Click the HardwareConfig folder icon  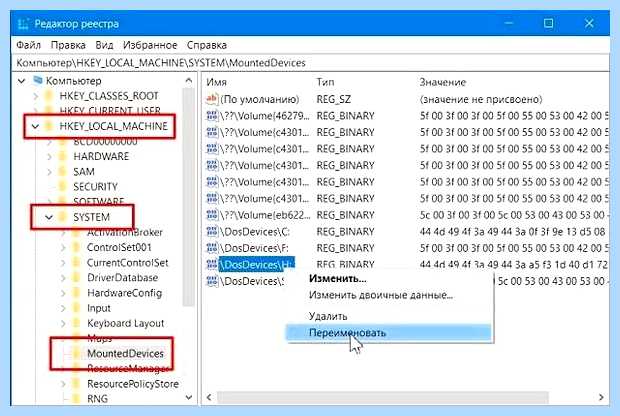(x=76, y=293)
